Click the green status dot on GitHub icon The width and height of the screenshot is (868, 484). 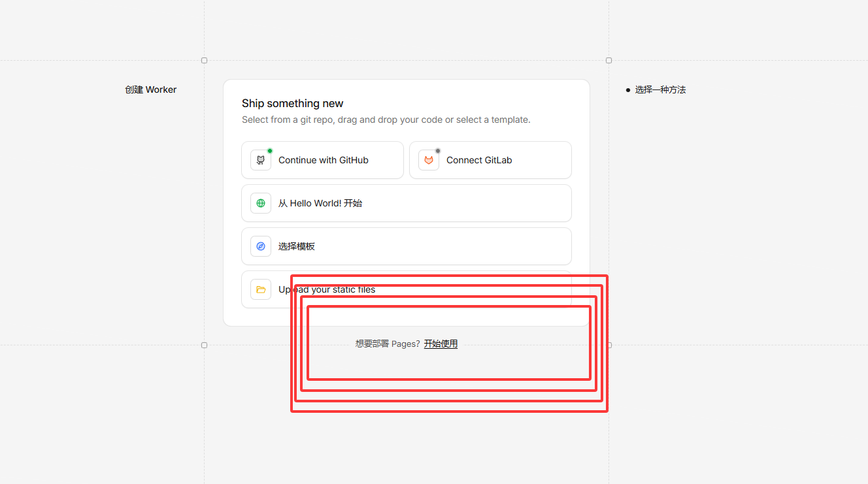point(270,151)
